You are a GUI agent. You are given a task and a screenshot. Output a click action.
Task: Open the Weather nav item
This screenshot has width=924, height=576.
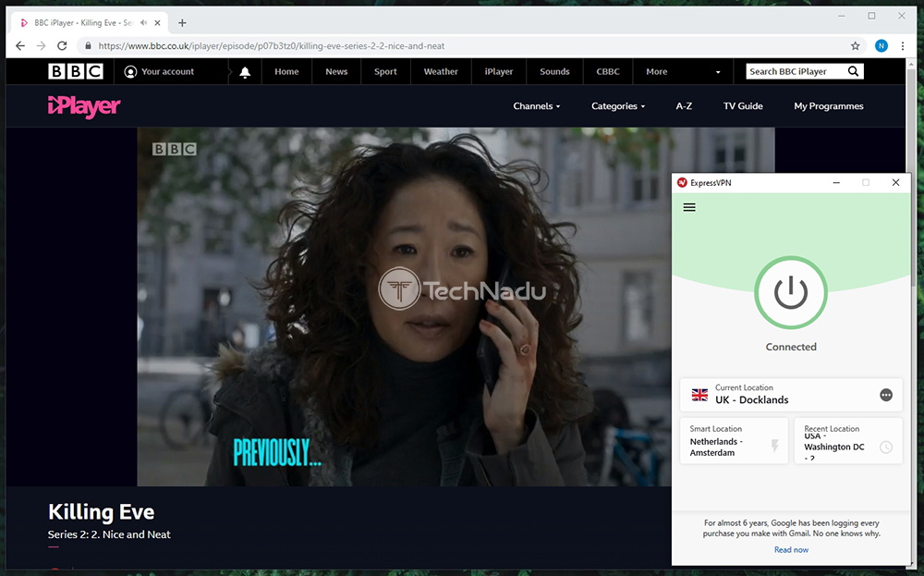pyautogui.click(x=441, y=72)
